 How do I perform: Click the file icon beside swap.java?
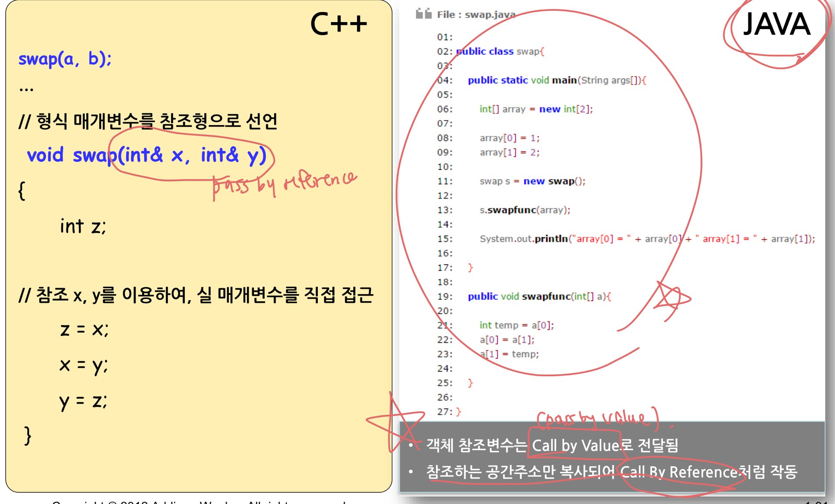pos(423,14)
